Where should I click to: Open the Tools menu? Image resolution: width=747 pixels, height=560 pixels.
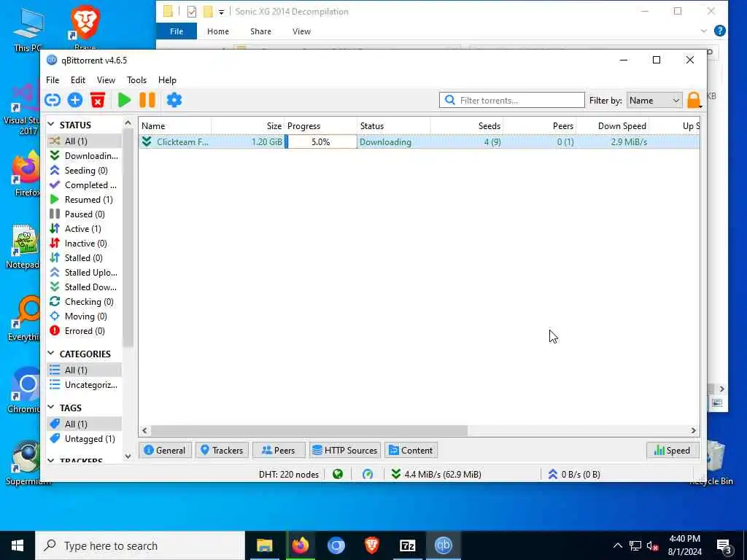(x=136, y=80)
